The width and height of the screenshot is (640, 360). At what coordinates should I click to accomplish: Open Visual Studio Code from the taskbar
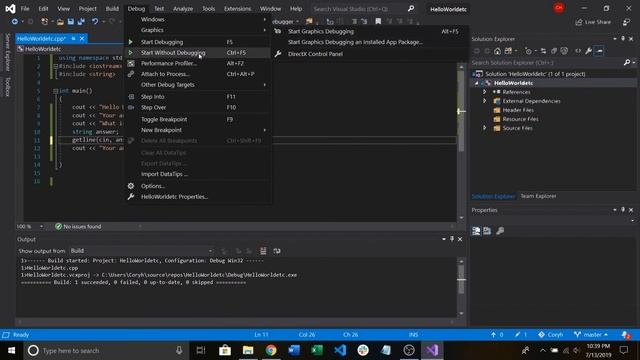click(340, 350)
